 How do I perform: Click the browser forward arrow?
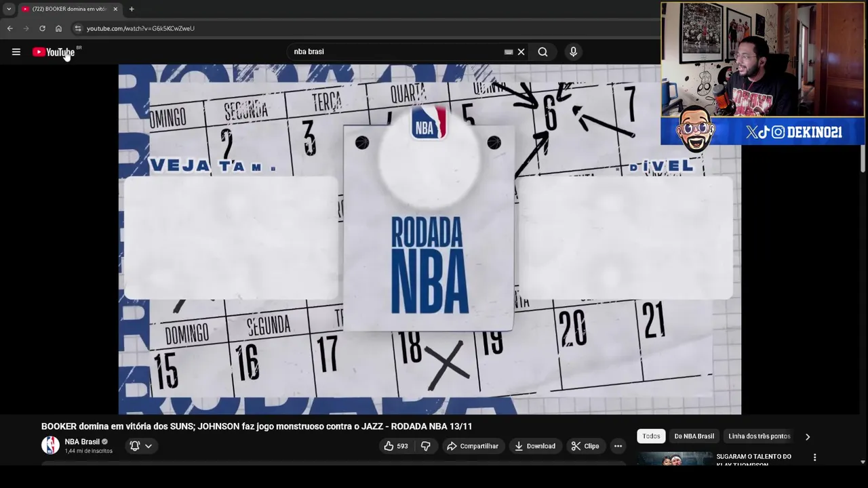coord(26,28)
